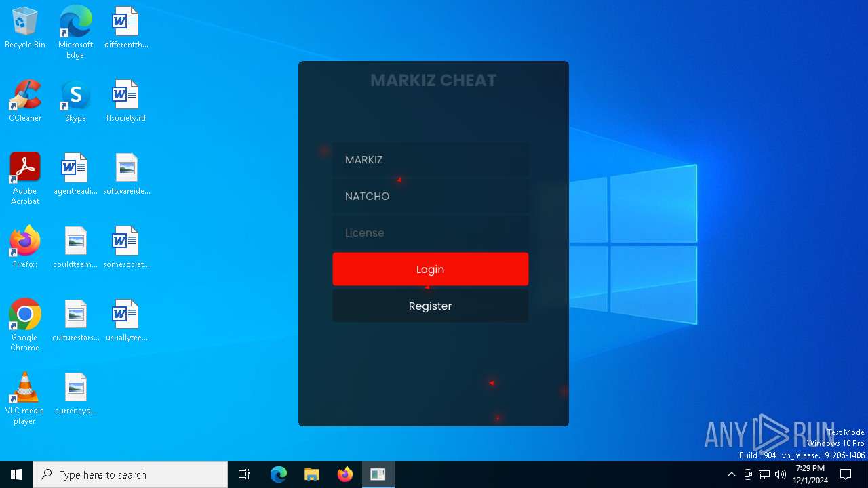868x488 pixels.
Task: Select the couldteam... image file icon
Action: coord(75,248)
